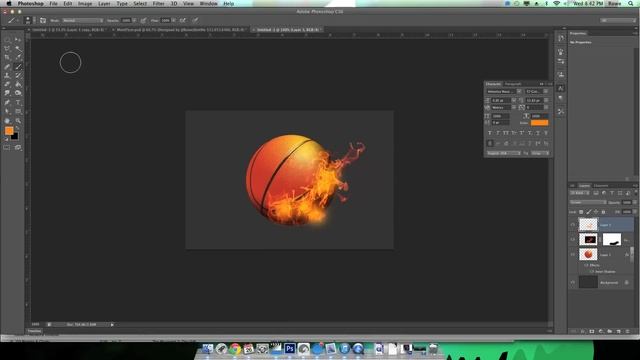Click the black background color swatch

15,137
